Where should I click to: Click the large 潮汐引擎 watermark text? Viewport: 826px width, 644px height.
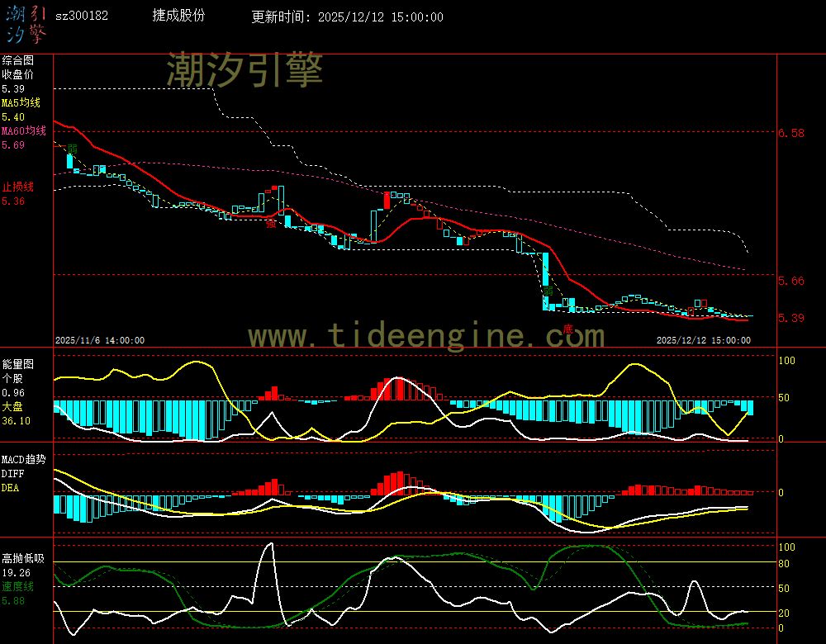click(x=244, y=70)
